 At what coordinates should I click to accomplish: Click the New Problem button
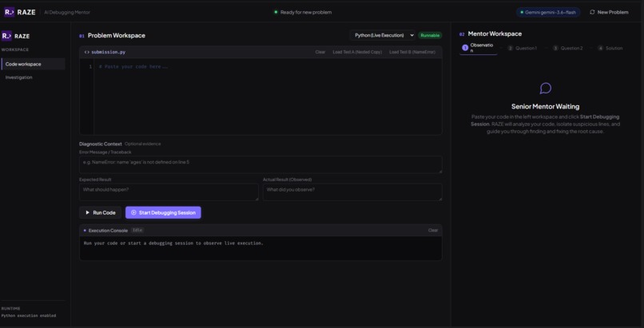tap(609, 12)
